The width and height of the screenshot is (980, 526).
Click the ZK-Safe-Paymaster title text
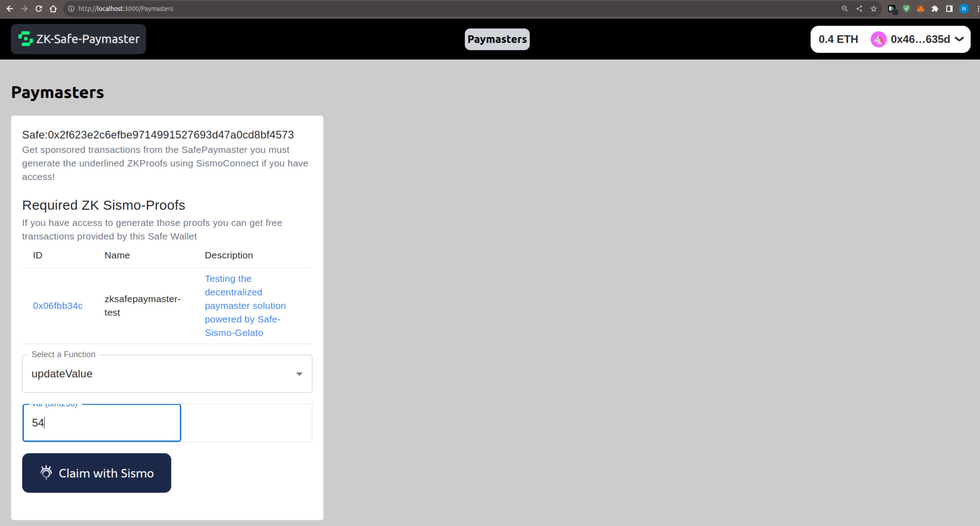[x=88, y=39]
